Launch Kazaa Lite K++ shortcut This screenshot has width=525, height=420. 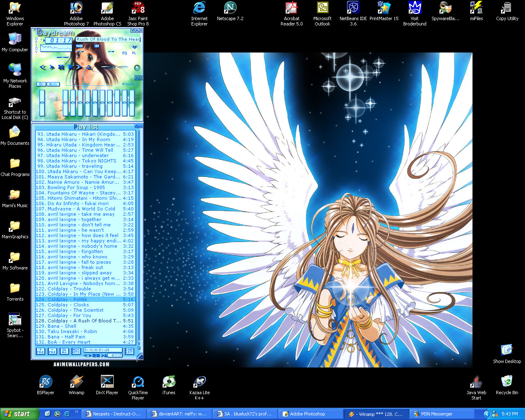coord(199,388)
